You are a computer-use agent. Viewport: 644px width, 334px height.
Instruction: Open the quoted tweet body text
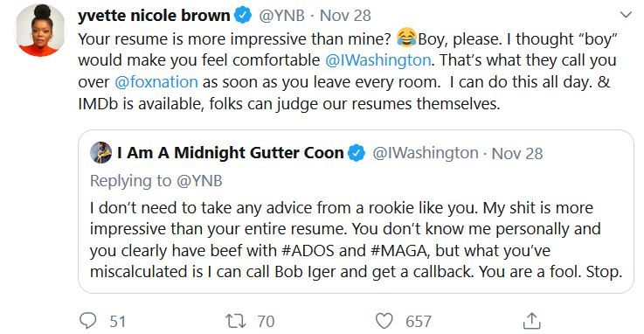[x=357, y=240]
